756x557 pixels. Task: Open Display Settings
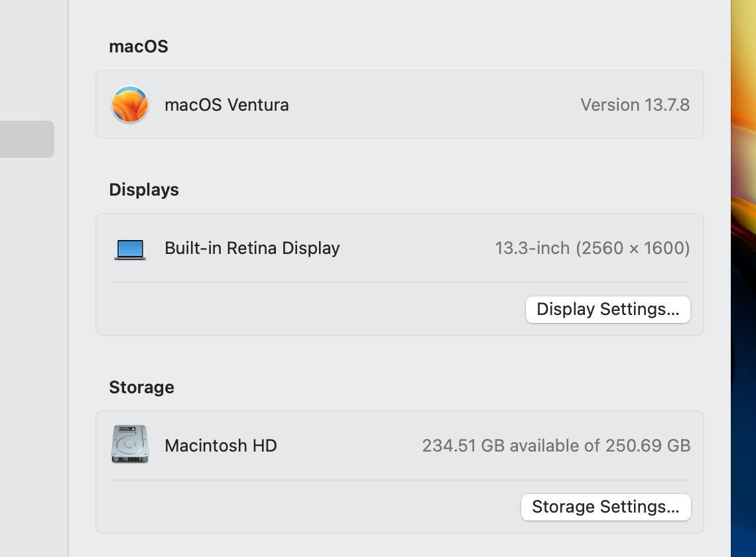click(x=607, y=310)
